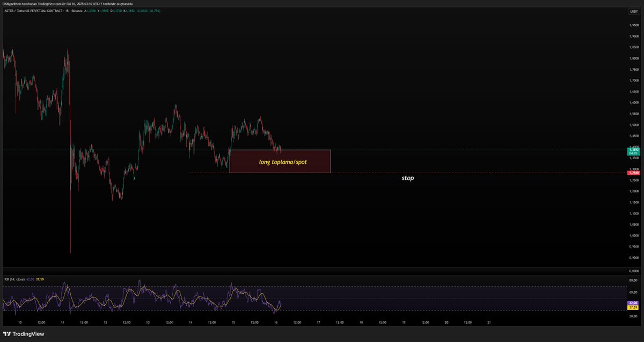Click the yellow 37,59 RSI value tag
Viewport: 644px width, 342px height.
point(633,308)
